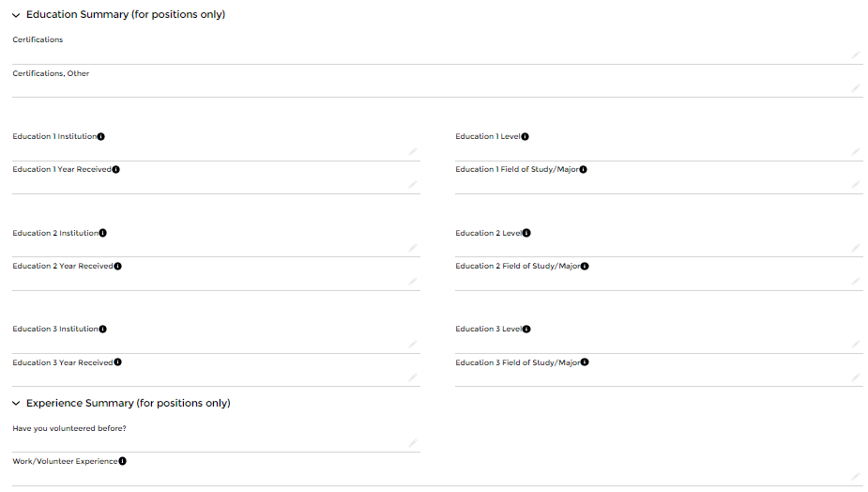Screen dimensions: 868x492
Task: Click into the Certifications, Other field
Action: [432, 87]
